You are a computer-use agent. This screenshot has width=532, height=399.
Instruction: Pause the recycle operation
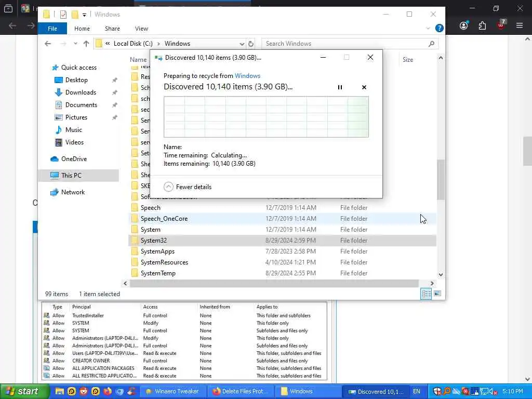pos(340,87)
